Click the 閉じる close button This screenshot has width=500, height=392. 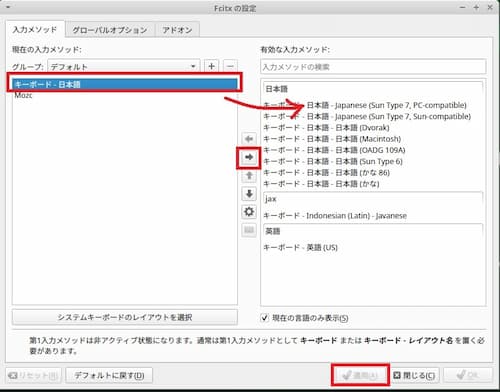(414, 376)
